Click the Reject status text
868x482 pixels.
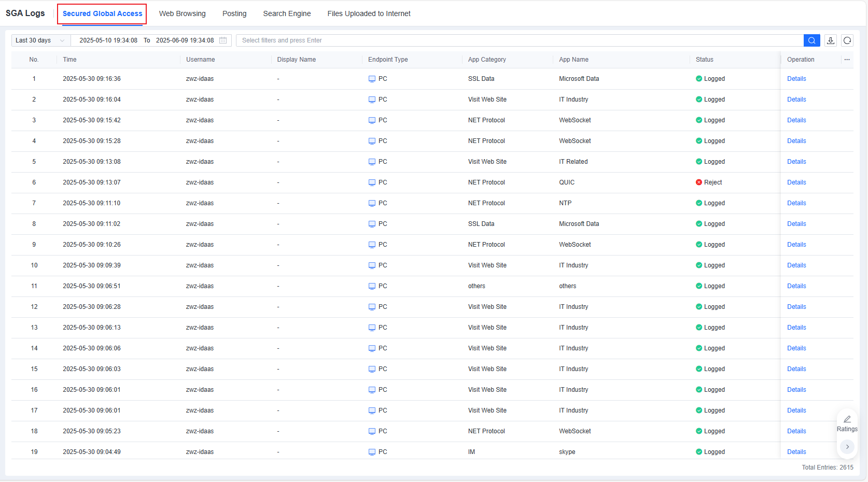click(713, 182)
